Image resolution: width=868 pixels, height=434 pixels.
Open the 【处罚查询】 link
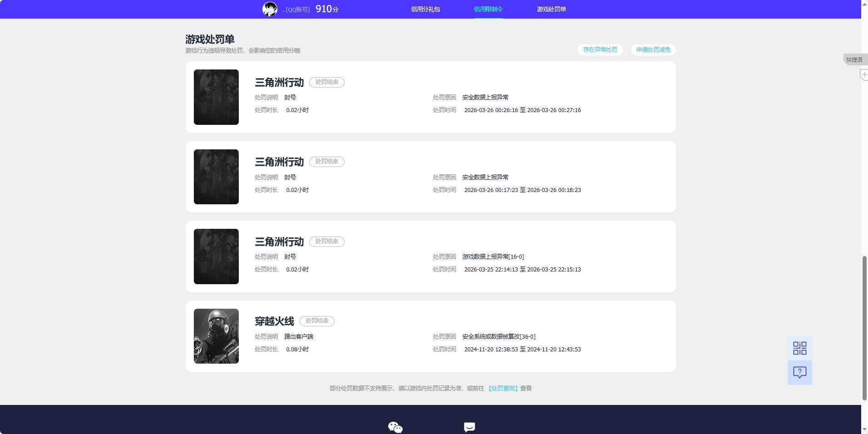(x=503, y=388)
